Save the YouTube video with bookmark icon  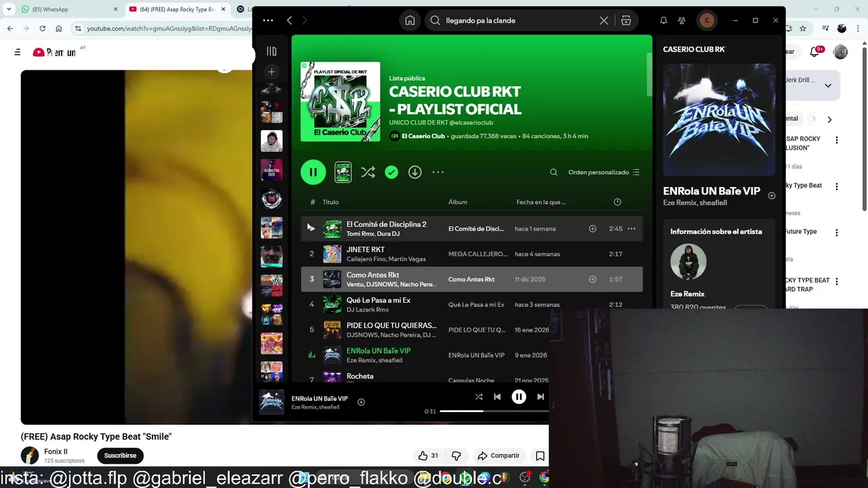pos(540,455)
